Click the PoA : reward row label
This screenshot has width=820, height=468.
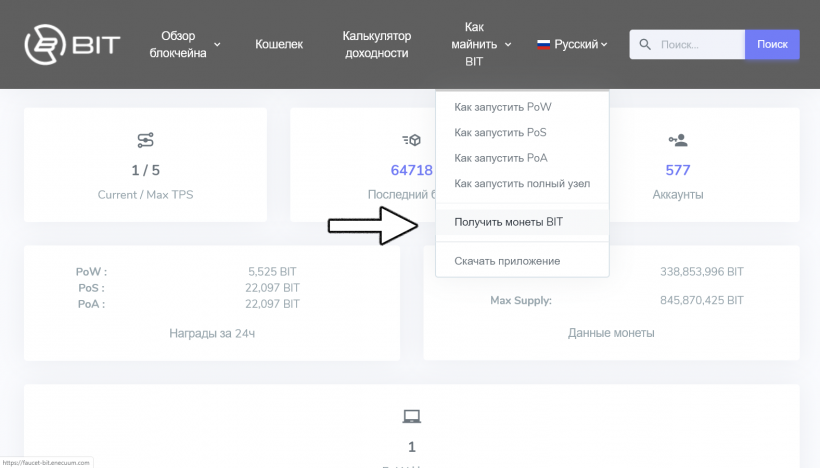[92, 304]
